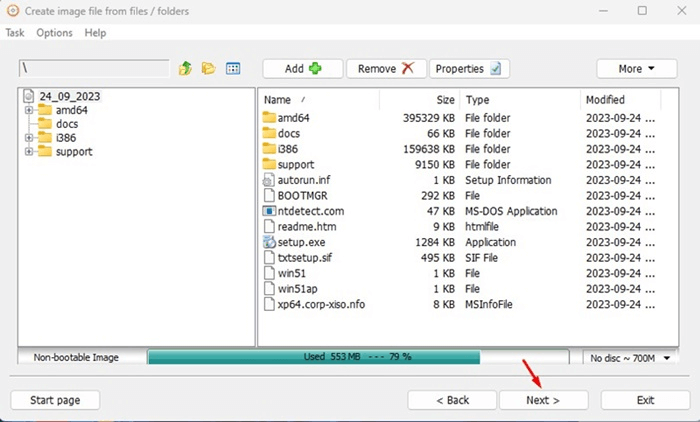Select the setup.exe file icon
This screenshot has width=700, height=422.
(268, 242)
